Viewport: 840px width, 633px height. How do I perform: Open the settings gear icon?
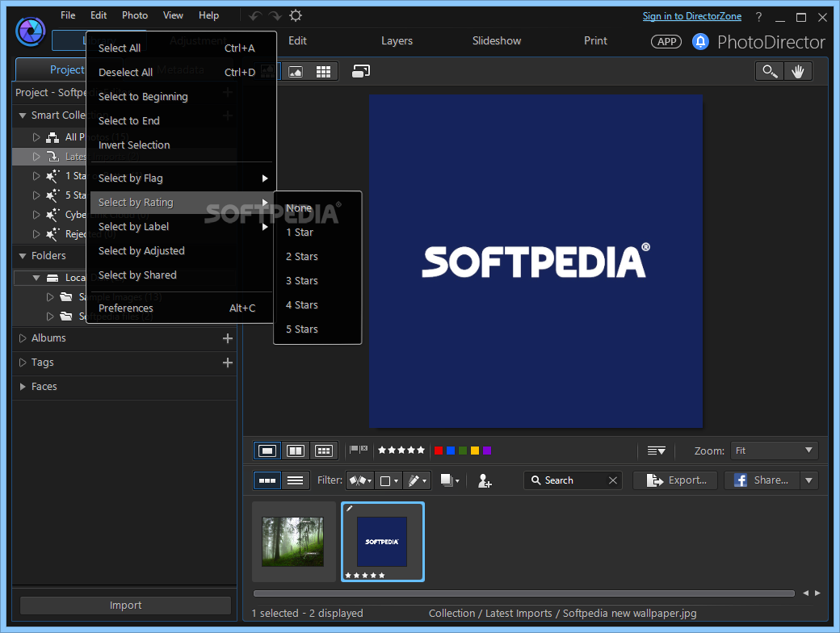point(296,15)
